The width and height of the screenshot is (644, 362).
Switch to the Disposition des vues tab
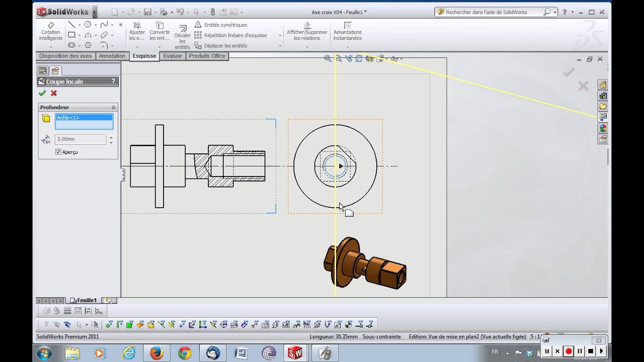click(x=65, y=56)
